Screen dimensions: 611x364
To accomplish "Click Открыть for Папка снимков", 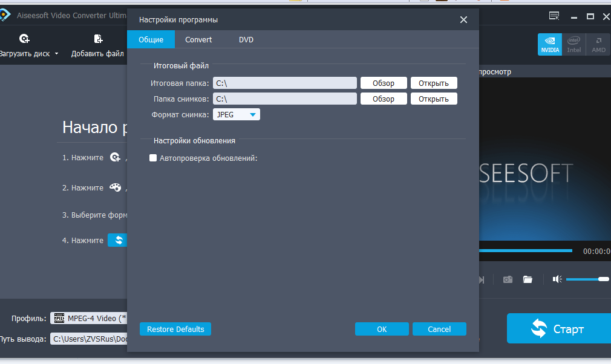I will (x=434, y=99).
